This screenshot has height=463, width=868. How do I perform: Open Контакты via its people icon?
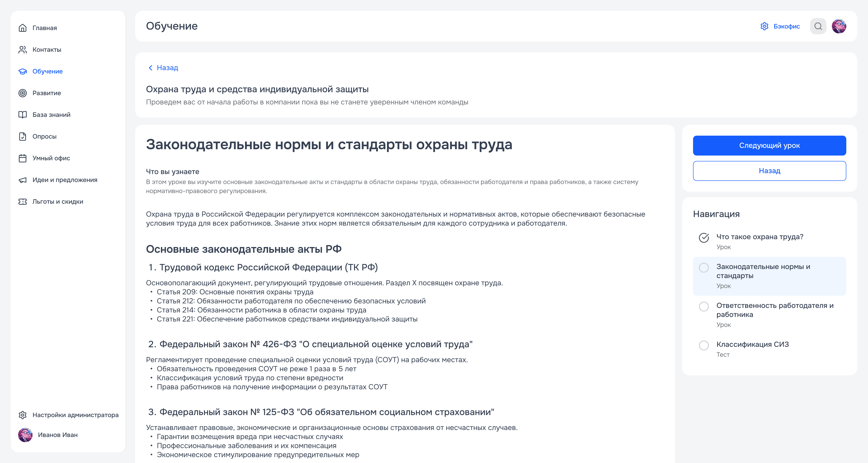[23, 50]
